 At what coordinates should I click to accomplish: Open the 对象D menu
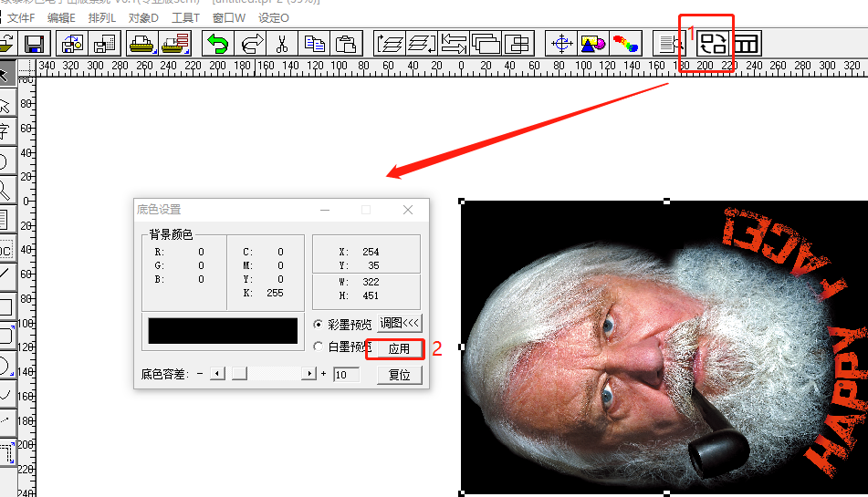pyautogui.click(x=143, y=18)
